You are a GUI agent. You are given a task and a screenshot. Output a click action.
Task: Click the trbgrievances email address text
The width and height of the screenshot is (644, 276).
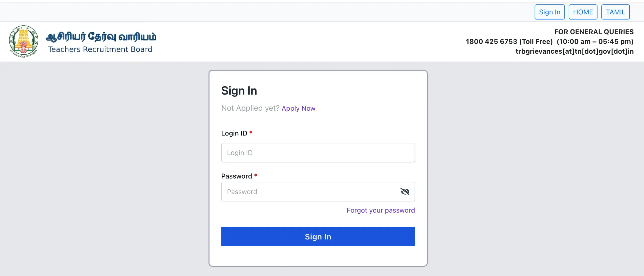[574, 51]
